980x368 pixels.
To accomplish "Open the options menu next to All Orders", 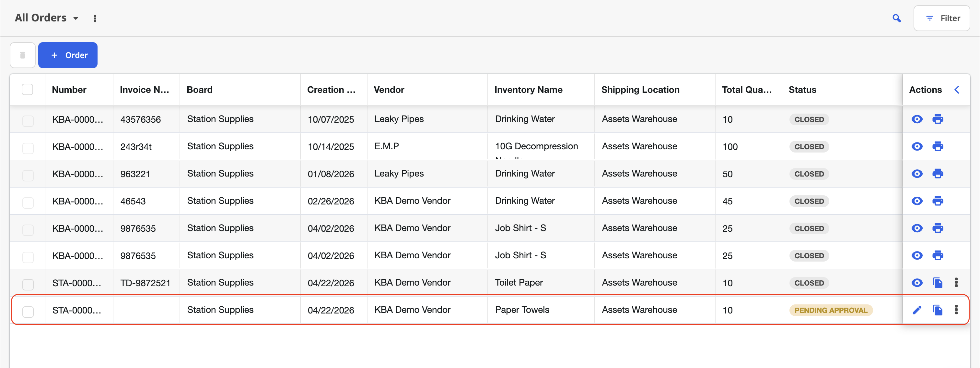I will 95,18.
